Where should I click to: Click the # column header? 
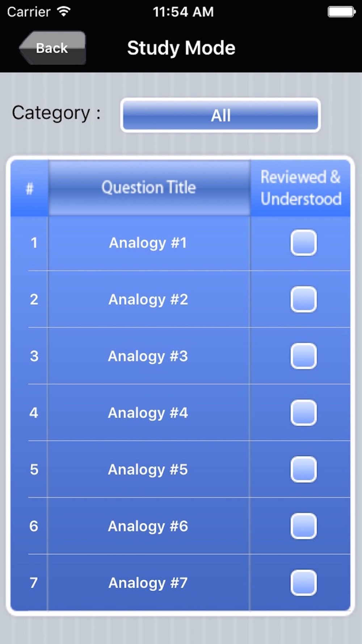pyautogui.click(x=30, y=188)
